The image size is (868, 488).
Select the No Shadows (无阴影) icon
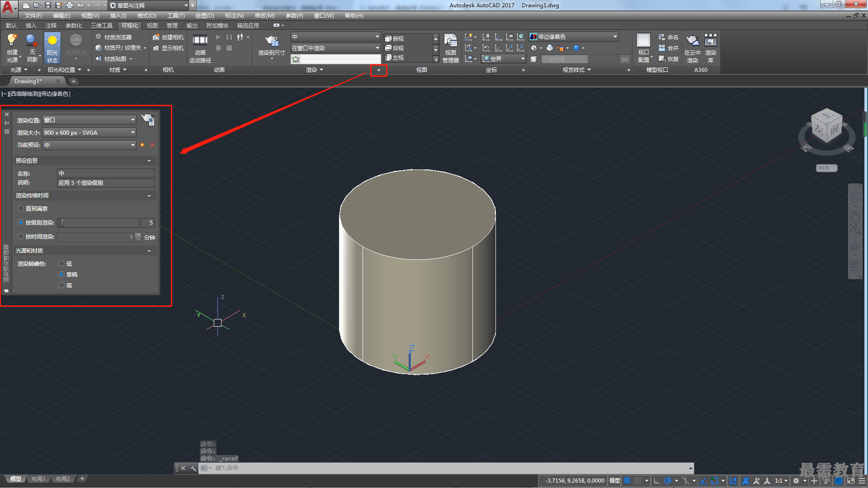point(31,41)
